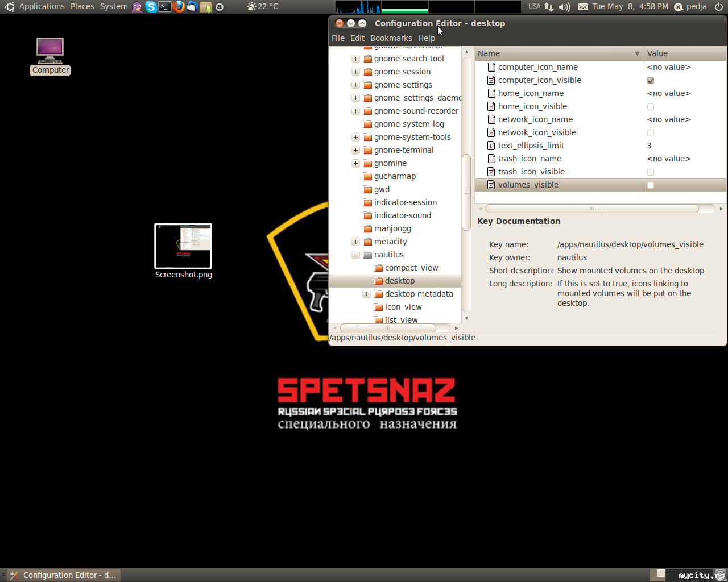Collapse the nautilus tree node
The height and width of the screenshot is (582, 728).
355,255
